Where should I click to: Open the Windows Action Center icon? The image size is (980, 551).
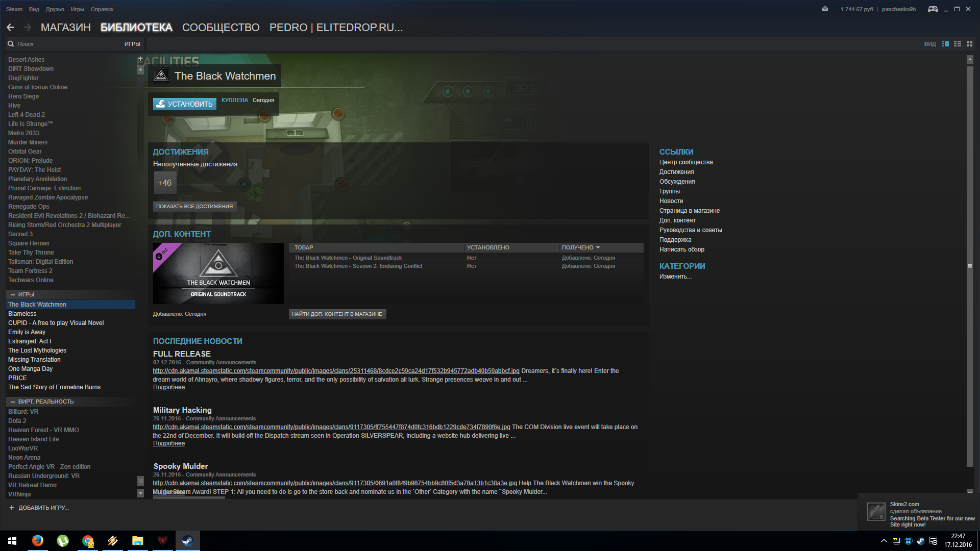pyautogui.click(x=933, y=541)
